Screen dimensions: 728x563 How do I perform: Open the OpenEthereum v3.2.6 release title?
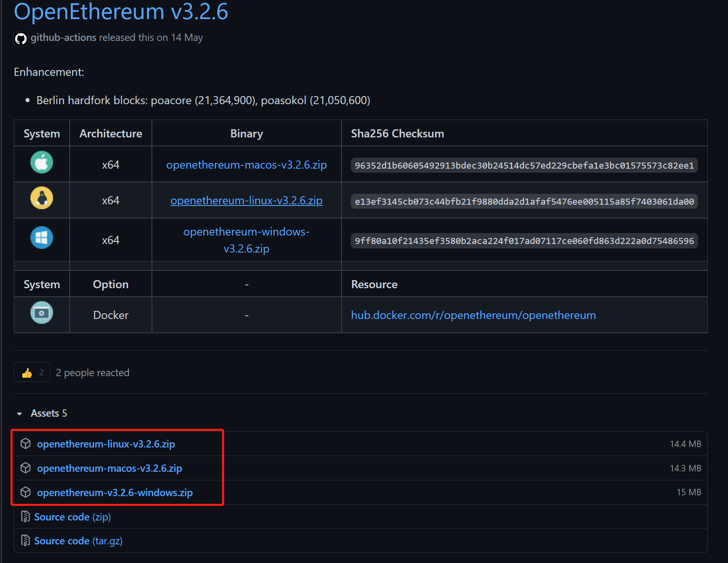(121, 11)
